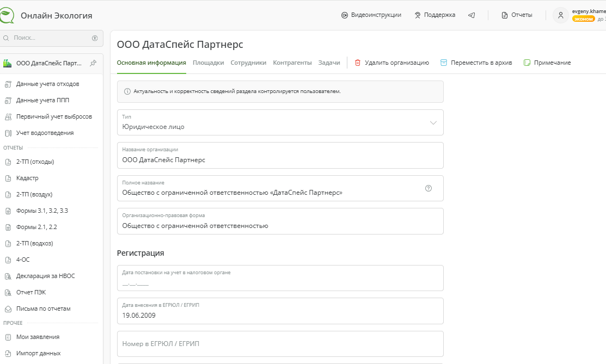Viewport: 606px width, 364px height.
Task: Click the Telegram icon in header
Action: 472,15
